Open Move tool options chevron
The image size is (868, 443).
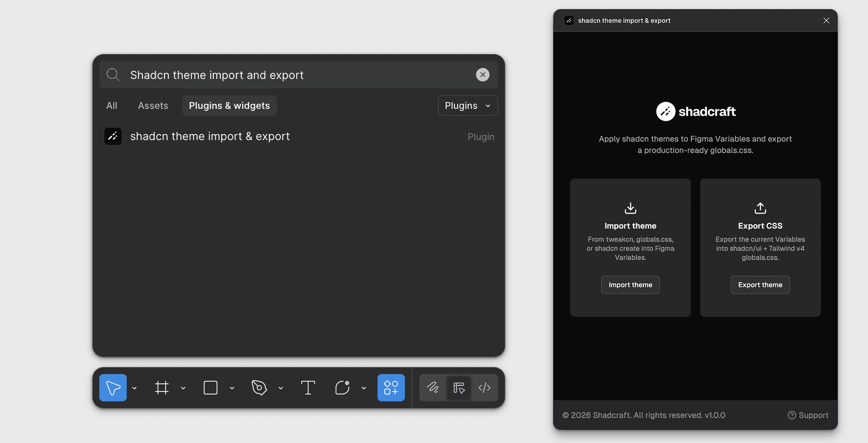pyautogui.click(x=134, y=388)
